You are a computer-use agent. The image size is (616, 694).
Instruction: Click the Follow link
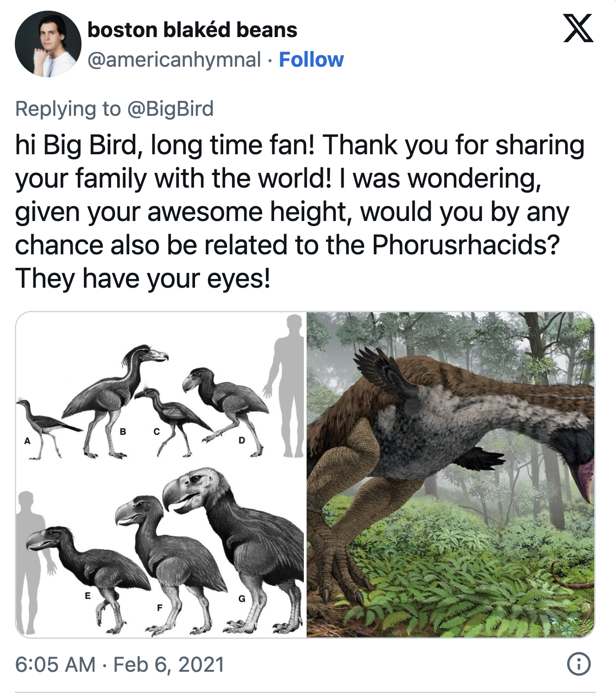(311, 60)
